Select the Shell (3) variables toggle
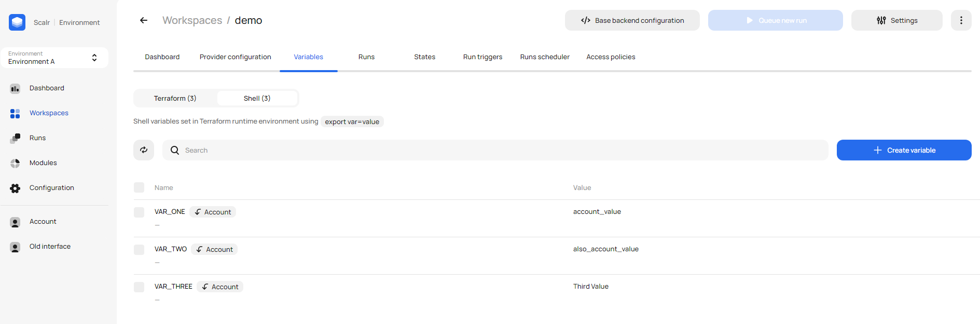 257,98
